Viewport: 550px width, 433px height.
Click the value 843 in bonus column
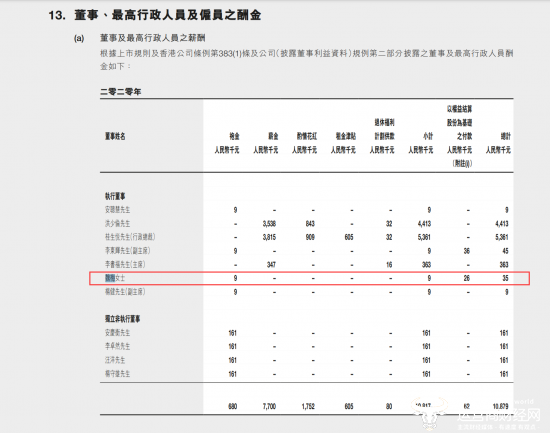(x=310, y=224)
